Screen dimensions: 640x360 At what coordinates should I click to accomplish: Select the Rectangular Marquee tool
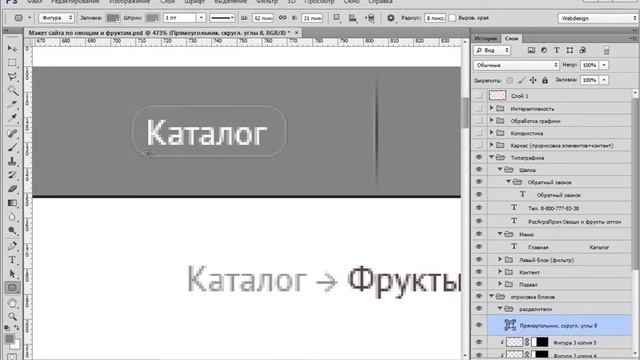(x=12, y=62)
